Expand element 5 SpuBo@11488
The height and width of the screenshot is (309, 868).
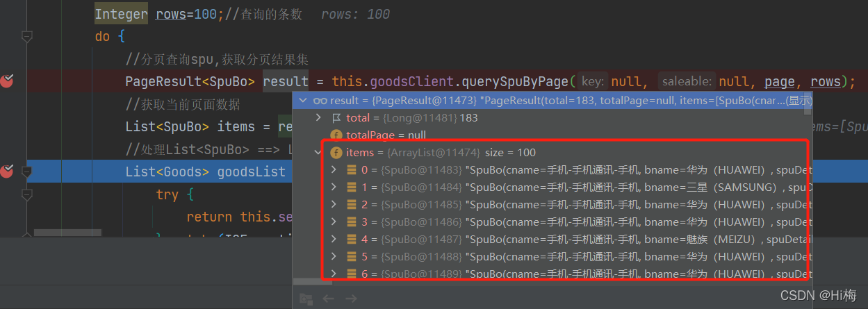click(334, 257)
